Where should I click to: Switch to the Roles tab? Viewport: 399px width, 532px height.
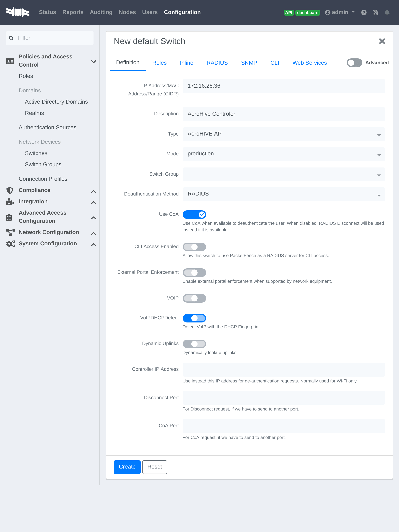pyautogui.click(x=159, y=63)
